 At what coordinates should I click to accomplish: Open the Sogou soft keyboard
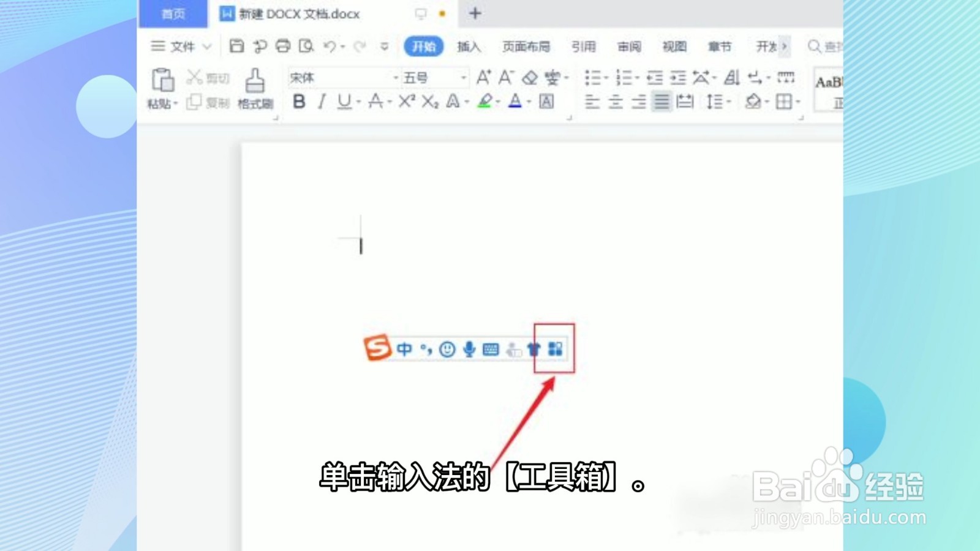[491, 349]
